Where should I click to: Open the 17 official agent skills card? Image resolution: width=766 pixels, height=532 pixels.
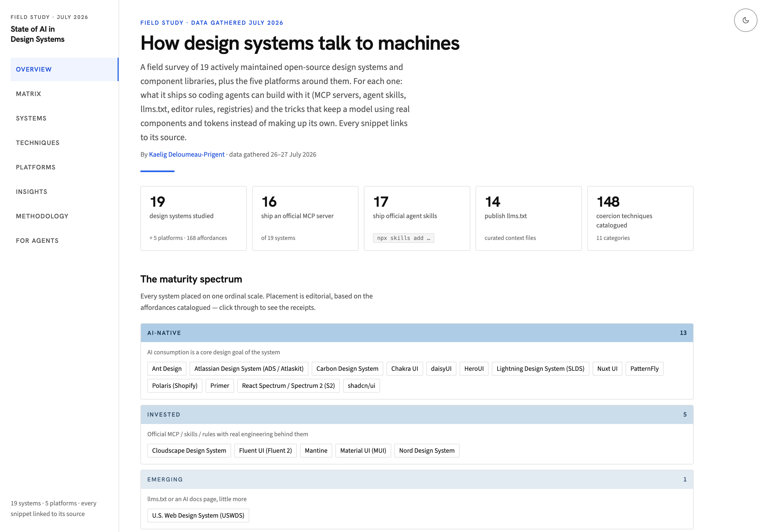tap(417, 218)
